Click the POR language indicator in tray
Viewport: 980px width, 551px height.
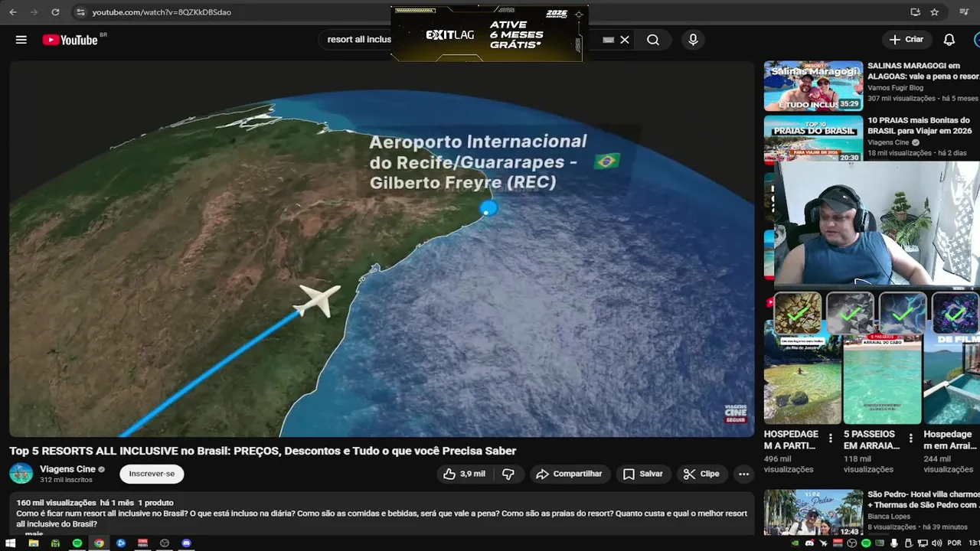tap(954, 543)
